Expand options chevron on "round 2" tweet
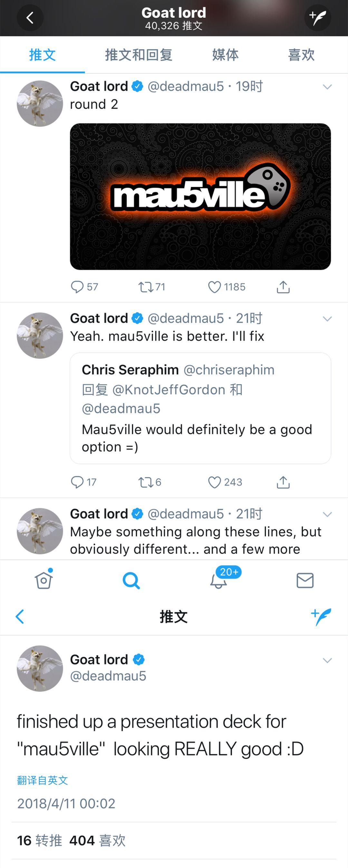This screenshot has width=348, height=868. point(327,87)
